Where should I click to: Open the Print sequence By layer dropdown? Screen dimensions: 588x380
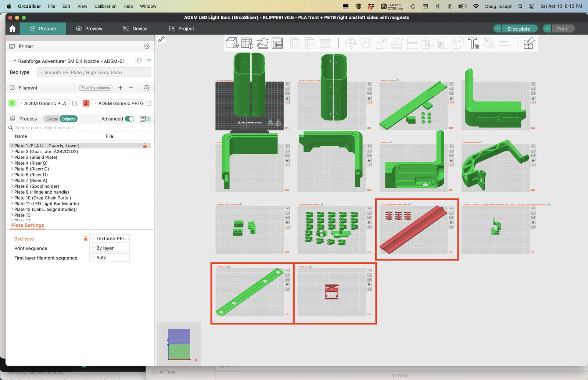[x=110, y=248]
